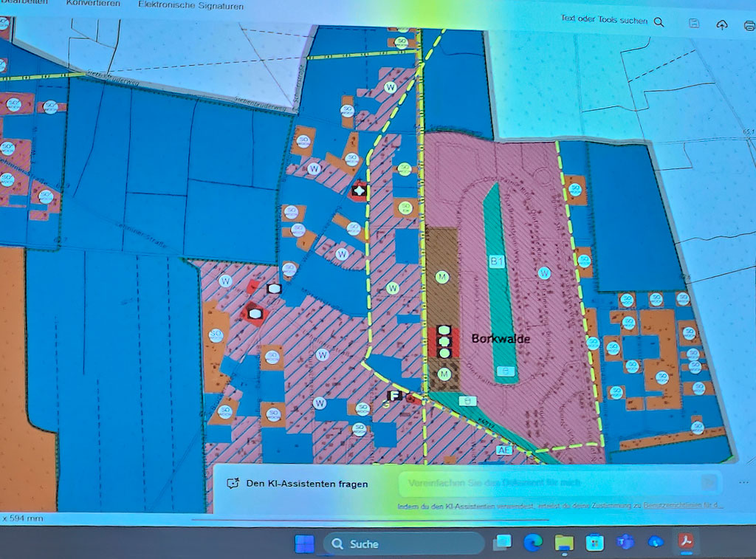756x559 pixels.
Task: Open the Bearbeiten menu
Action: (22, 3)
